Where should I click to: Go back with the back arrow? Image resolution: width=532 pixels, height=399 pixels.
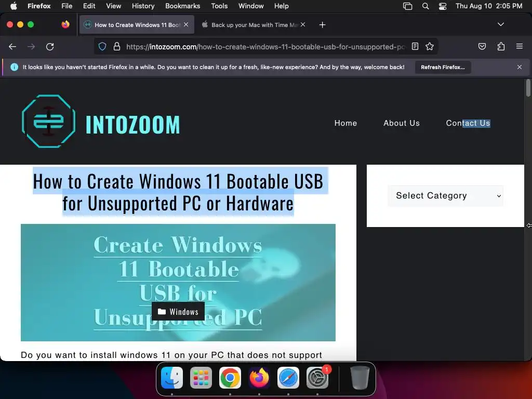[12, 47]
